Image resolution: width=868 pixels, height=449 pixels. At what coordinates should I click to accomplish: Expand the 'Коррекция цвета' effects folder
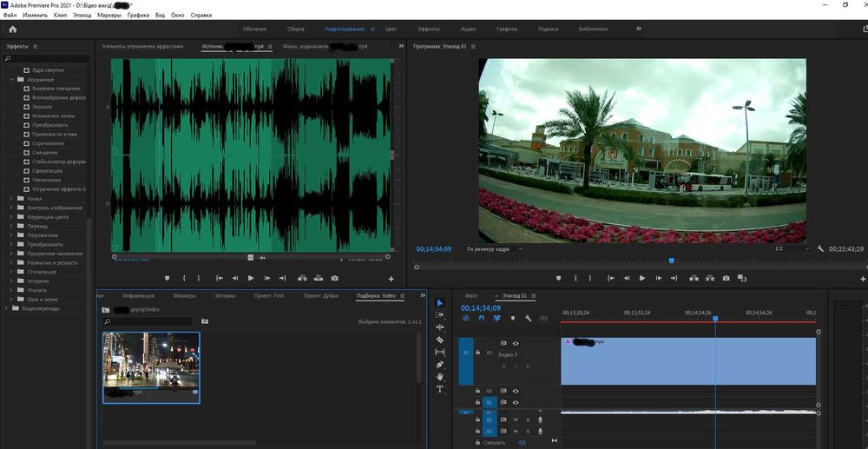(11, 217)
